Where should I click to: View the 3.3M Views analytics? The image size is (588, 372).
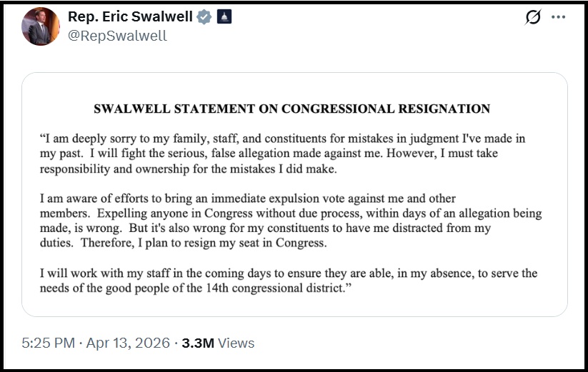pyautogui.click(x=218, y=343)
